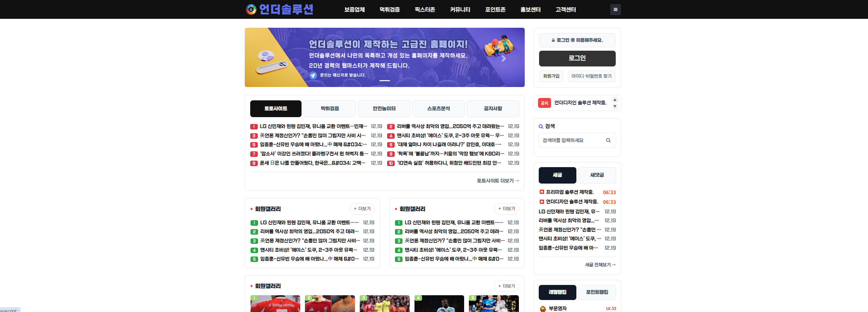
Task: Click the 회원가입 button
Action: (x=551, y=76)
